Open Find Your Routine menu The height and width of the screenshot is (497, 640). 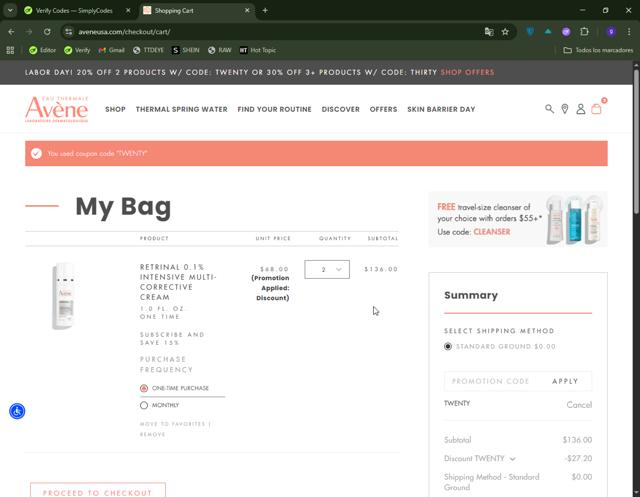coord(274,109)
